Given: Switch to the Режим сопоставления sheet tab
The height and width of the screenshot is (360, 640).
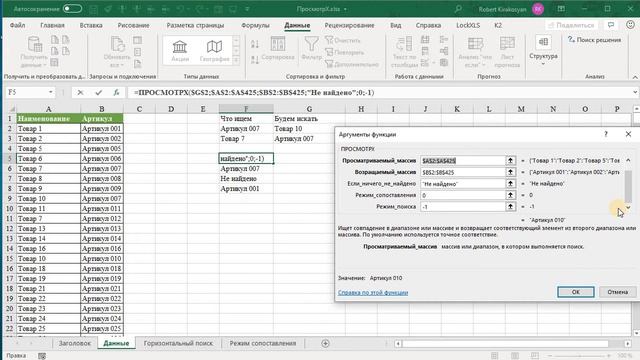Looking at the screenshot, I should 262,343.
